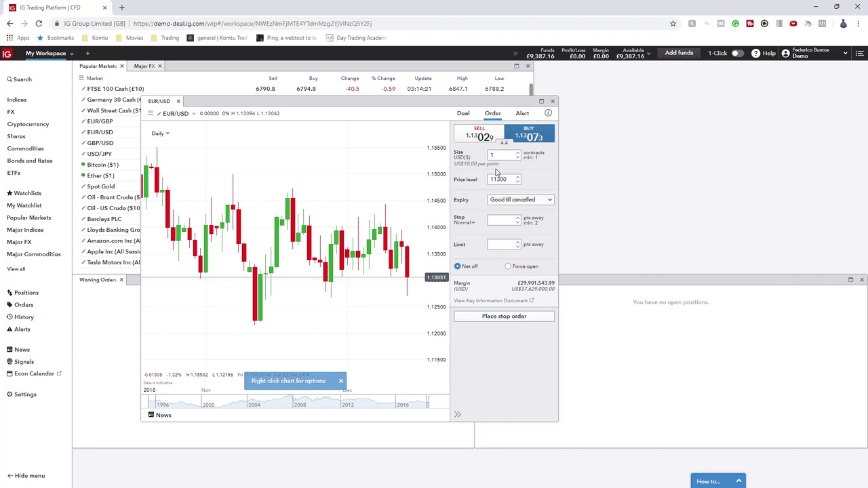868x488 pixels.
Task: Select the Net off radio button
Action: coord(458,266)
